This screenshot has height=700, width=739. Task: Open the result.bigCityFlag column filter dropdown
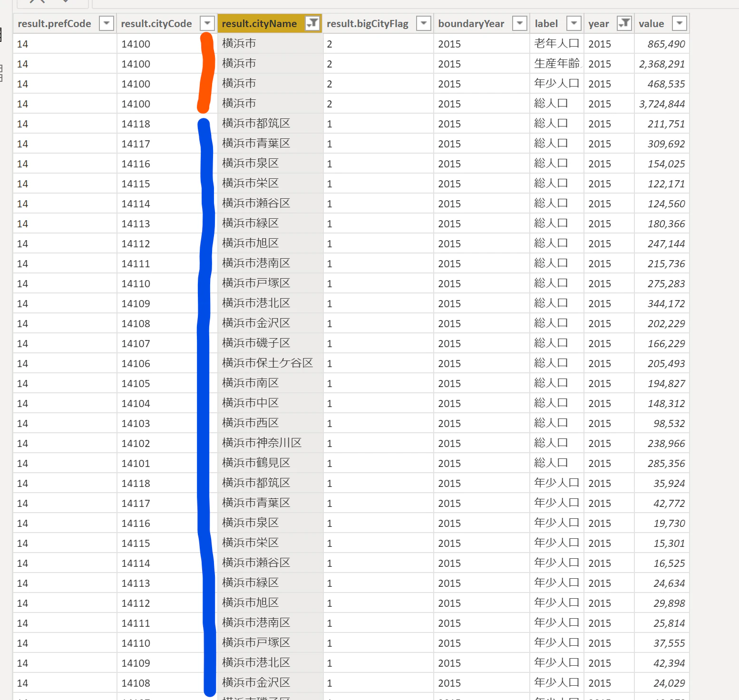423,23
